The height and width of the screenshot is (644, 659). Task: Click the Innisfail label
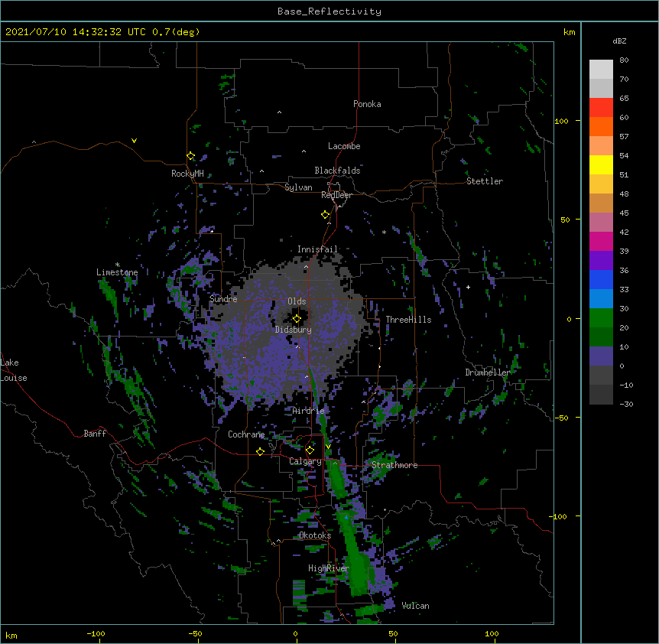tap(317, 249)
